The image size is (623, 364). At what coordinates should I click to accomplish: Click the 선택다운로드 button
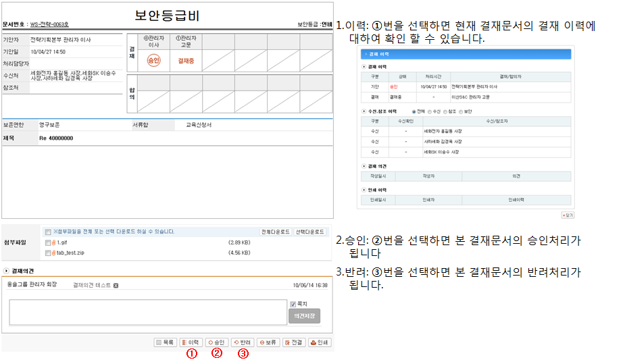point(309,232)
